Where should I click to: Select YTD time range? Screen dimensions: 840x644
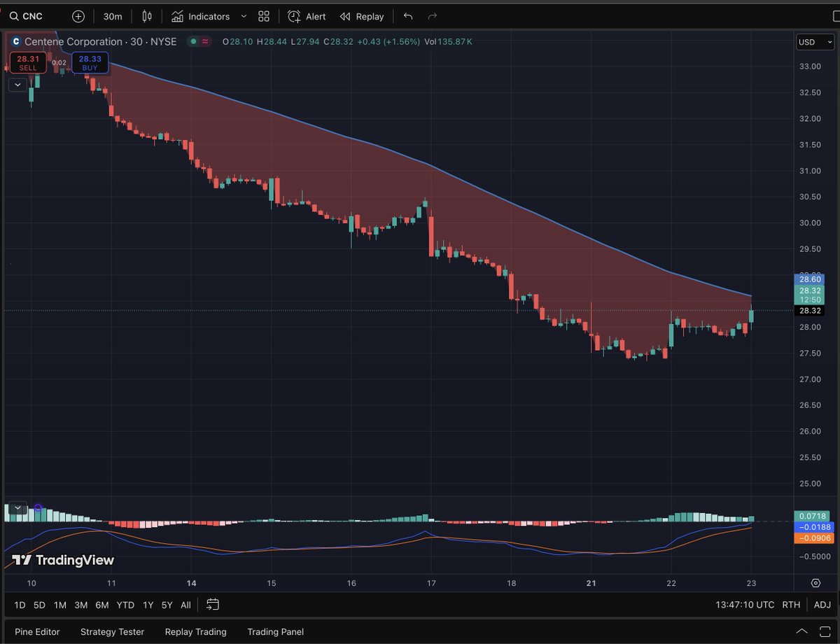click(125, 605)
